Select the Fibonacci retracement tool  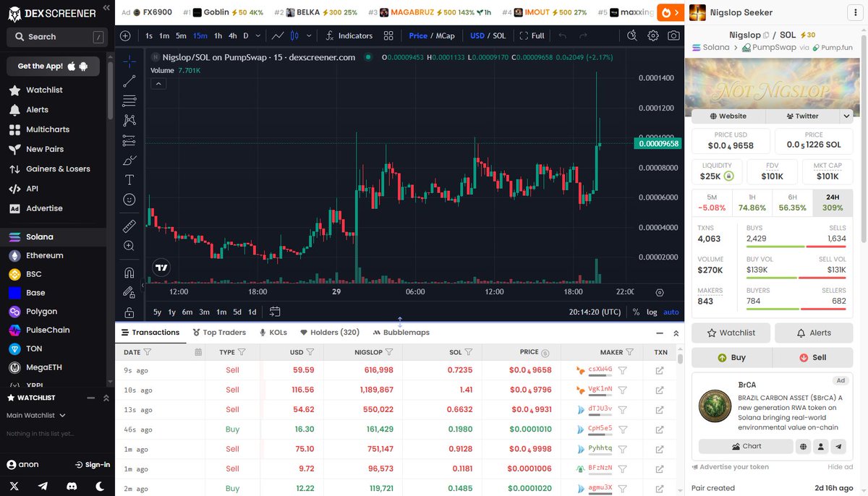pos(129,101)
